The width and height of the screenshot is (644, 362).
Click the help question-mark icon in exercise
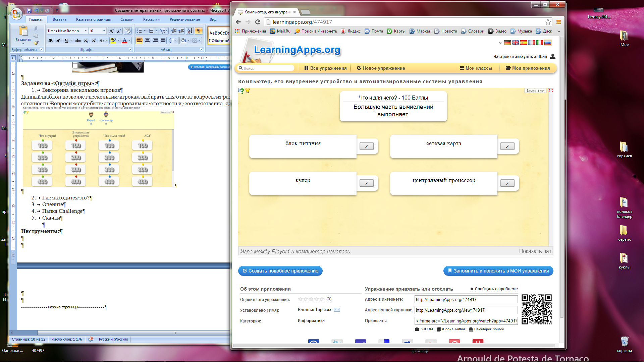[241, 90]
